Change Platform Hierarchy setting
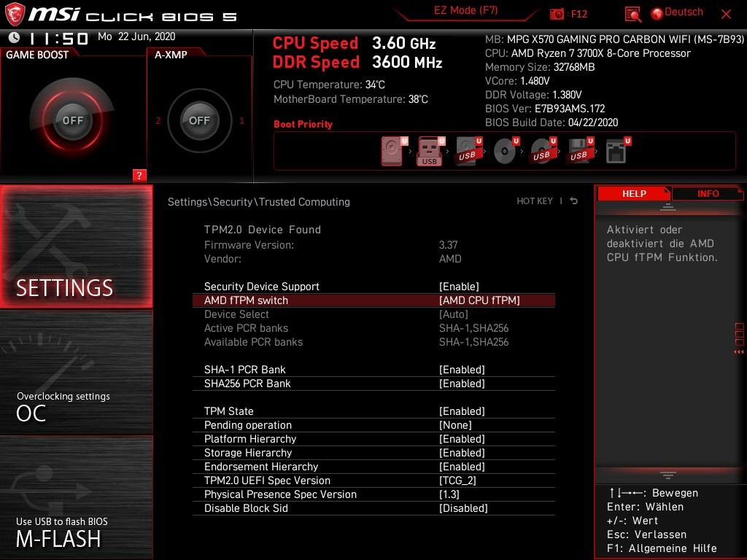This screenshot has height=560, width=747. click(373, 438)
